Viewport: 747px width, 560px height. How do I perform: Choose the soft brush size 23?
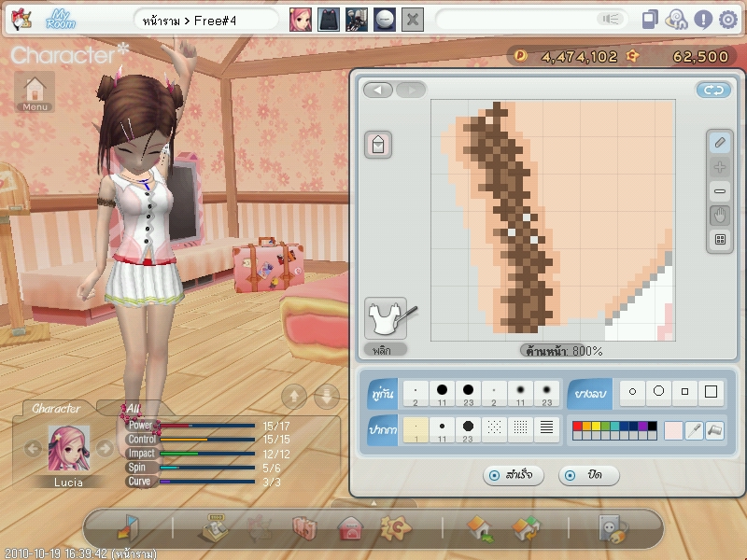coord(546,393)
